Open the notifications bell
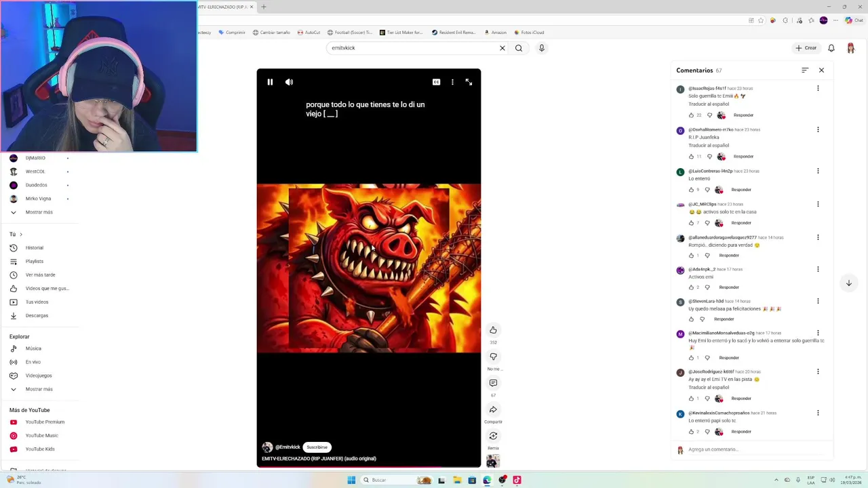The image size is (868, 488). [831, 48]
